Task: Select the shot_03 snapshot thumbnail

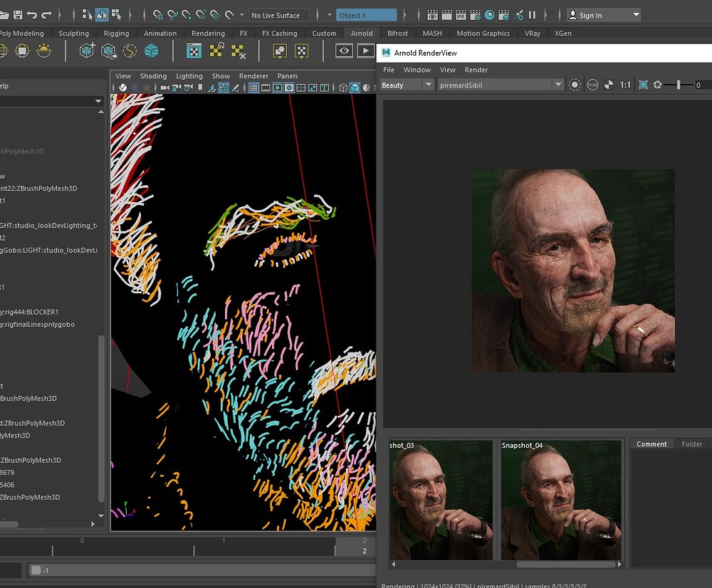Action: [441, 500]
